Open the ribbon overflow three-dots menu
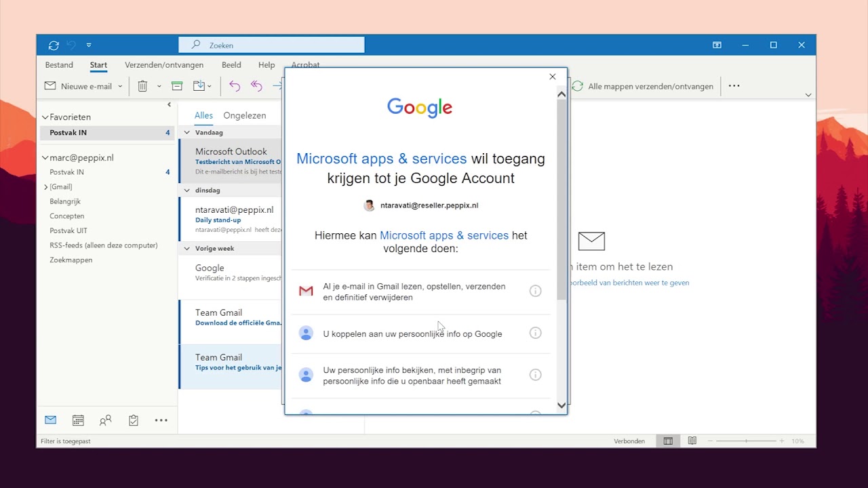Screen dimensions: 868x488 pyautogui.click(x=734, y=86)
